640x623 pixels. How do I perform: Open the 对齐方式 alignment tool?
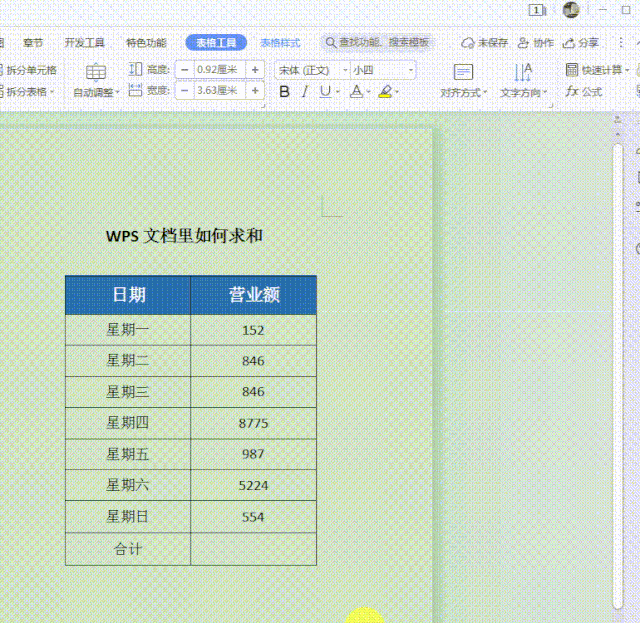463,80
